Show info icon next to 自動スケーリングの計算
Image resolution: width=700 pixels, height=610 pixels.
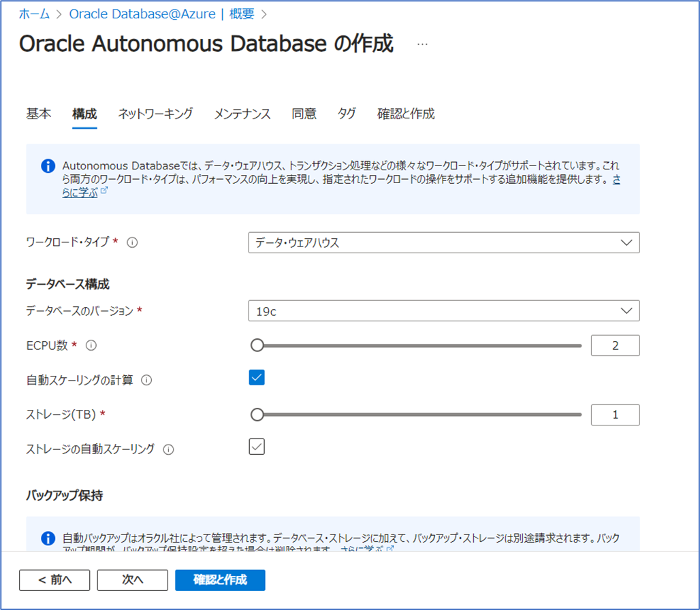pos(146,380)
